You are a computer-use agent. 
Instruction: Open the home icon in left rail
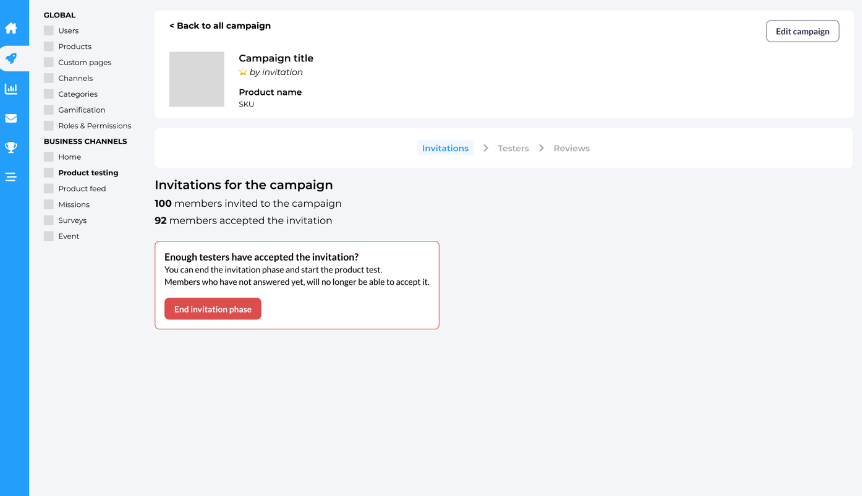11,28
